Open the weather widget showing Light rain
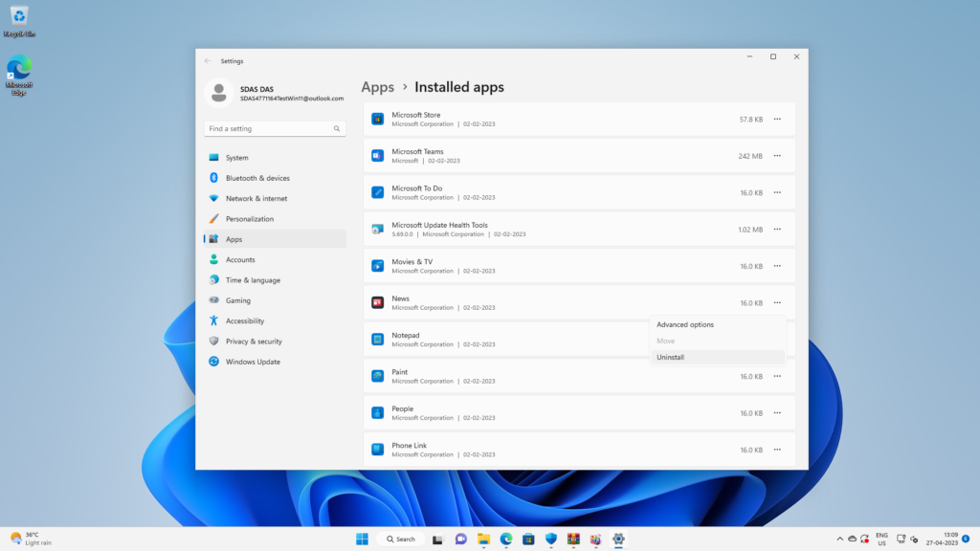The image size is (980, 551). tap(32, 539)
